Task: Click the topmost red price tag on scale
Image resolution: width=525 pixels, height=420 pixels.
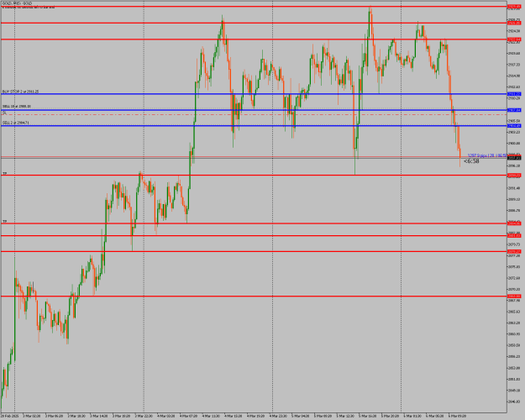Action: tap(514, 7)
